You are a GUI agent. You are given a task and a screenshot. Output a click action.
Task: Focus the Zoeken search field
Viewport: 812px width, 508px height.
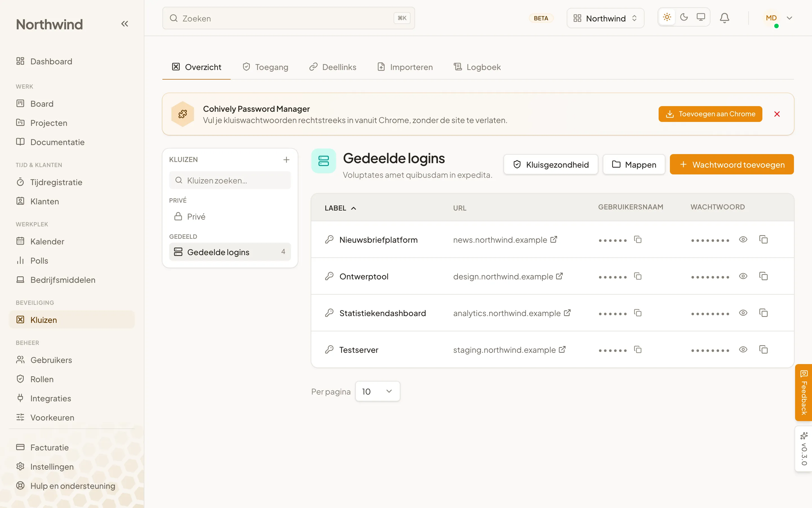288,18
